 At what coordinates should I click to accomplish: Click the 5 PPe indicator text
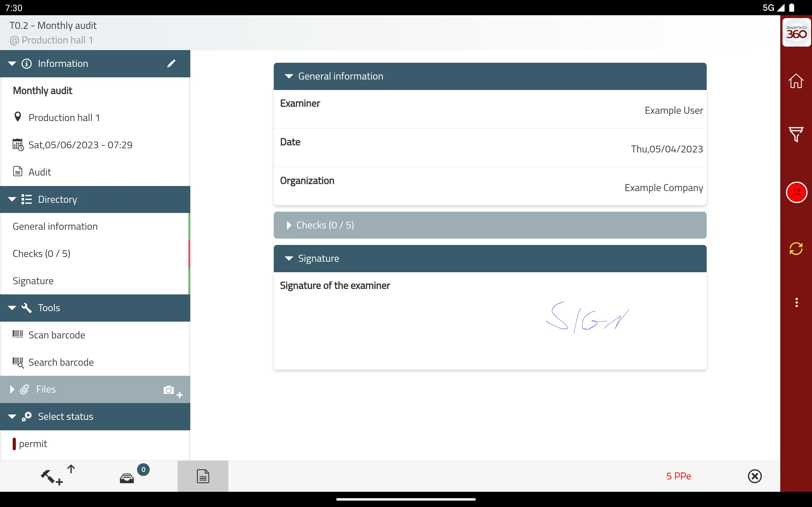click(x=678, y=476)
